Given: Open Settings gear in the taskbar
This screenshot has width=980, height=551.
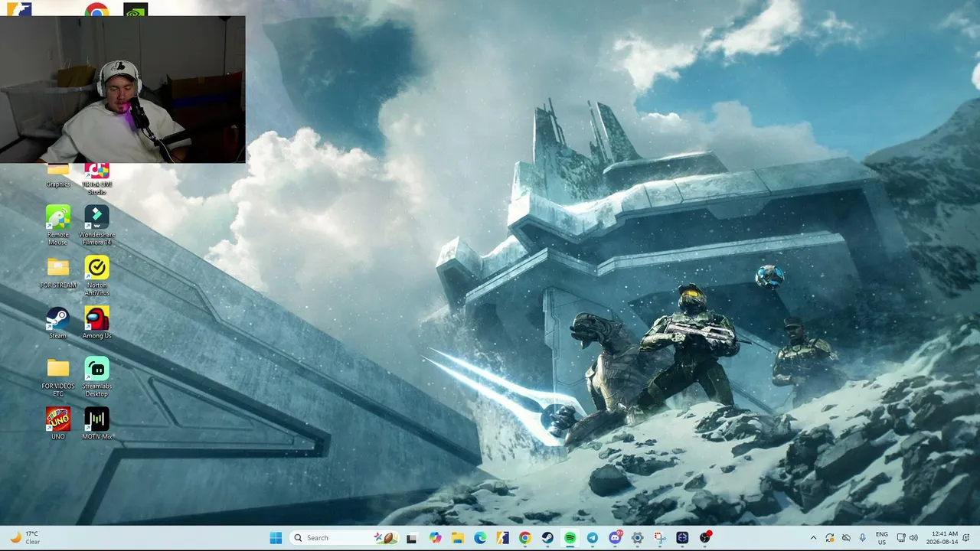Looking at the screenshot, I should (637, 538).
